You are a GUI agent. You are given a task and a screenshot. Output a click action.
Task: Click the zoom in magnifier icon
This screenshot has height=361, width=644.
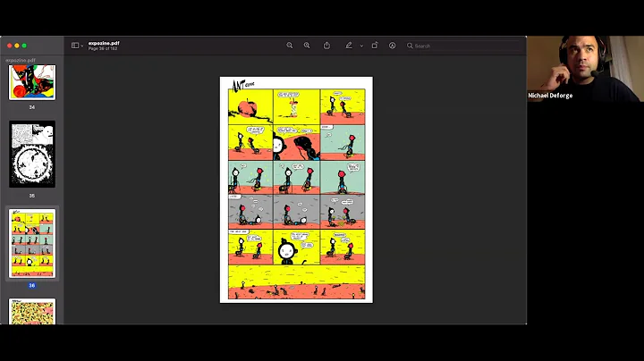(x=307, y=46)
